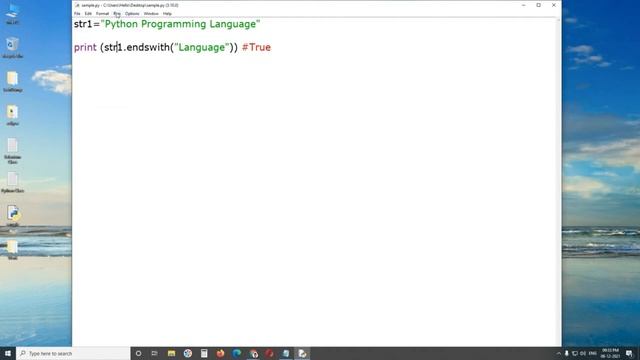Place cursor in "Python Programming Language" string
Screen dimensions: 640x360
pos(180,24)
